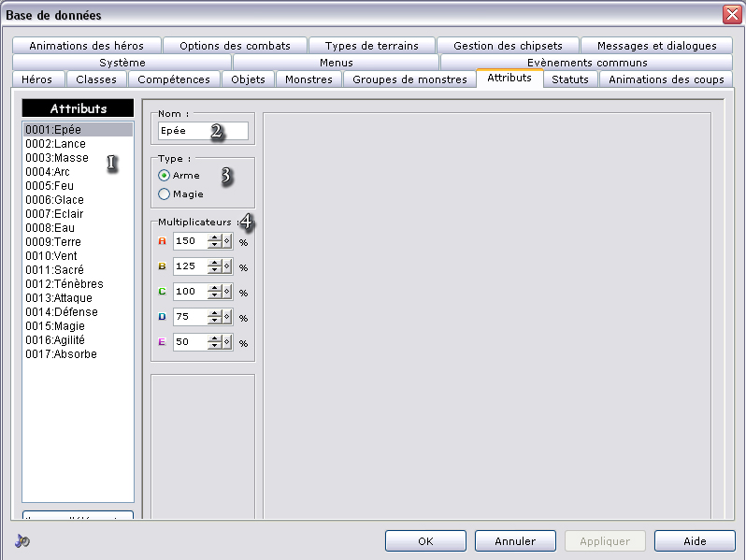Screen dimensions: 746x560
Task: Go to the Evènements communs tab
Action: click(x=586, y=63)
